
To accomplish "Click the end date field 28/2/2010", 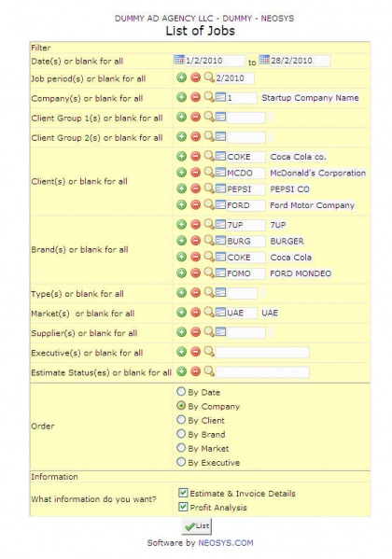I will pos(300,61).
